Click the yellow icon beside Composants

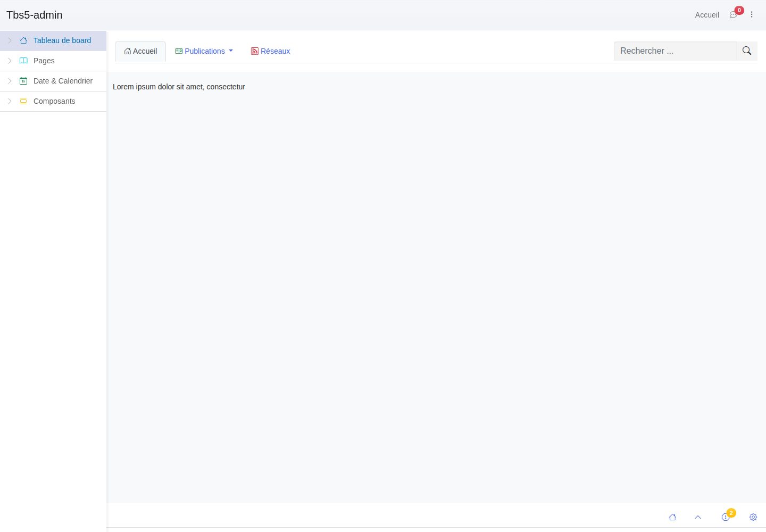[x=23, y=101]
